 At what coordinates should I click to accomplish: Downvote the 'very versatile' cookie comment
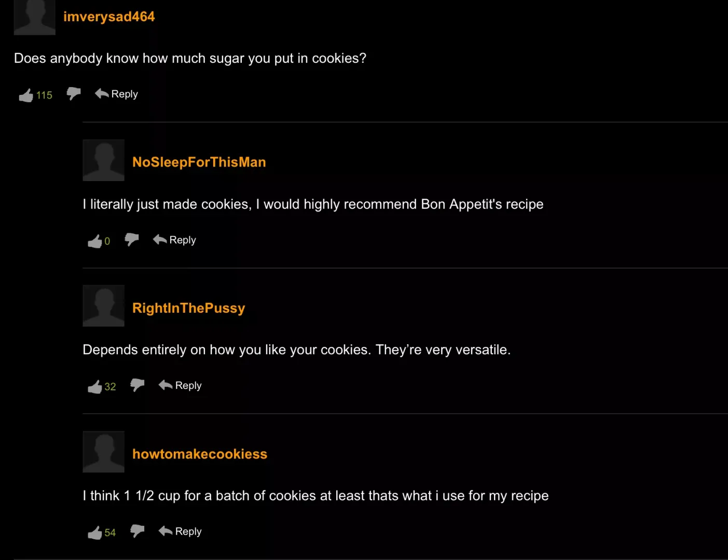click(x=138, y=385)
